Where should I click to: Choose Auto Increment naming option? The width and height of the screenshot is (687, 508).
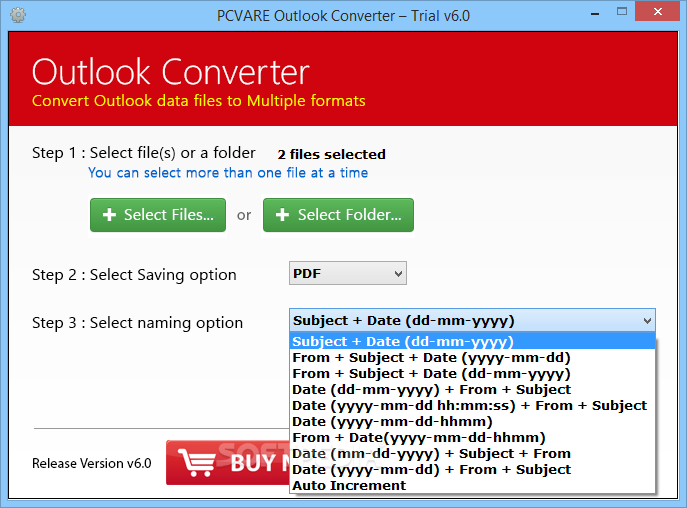(x=472, y=486)
